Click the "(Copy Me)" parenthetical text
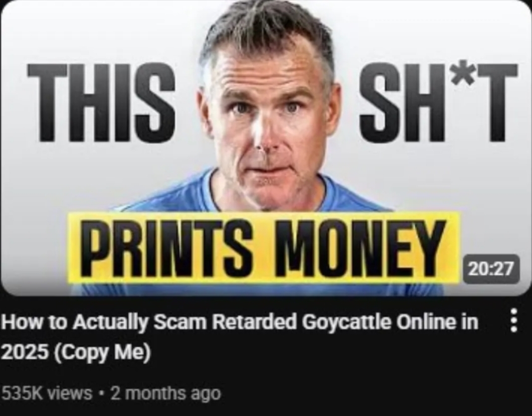532x416 pixels. click(x=101, y=353)
